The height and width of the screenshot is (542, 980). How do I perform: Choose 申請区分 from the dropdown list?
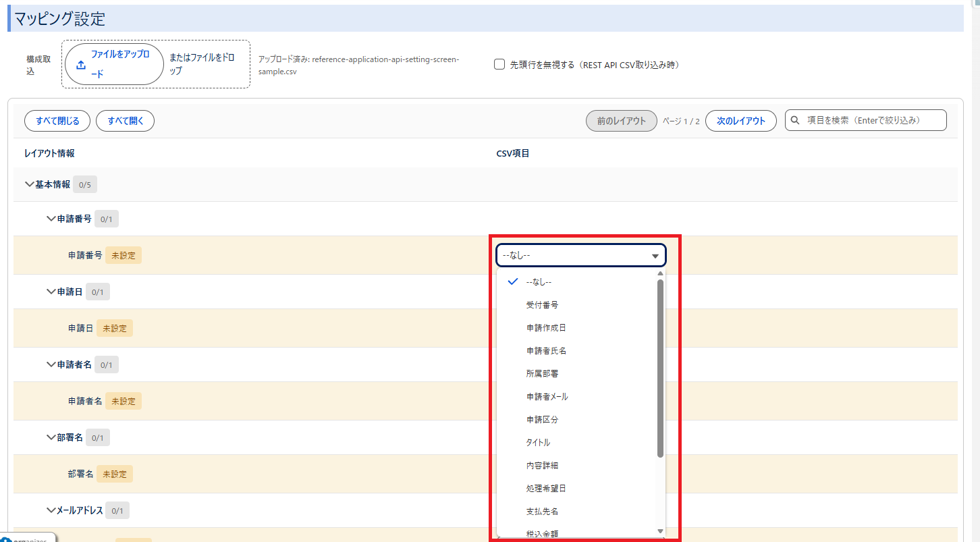(x=577, y=419)
